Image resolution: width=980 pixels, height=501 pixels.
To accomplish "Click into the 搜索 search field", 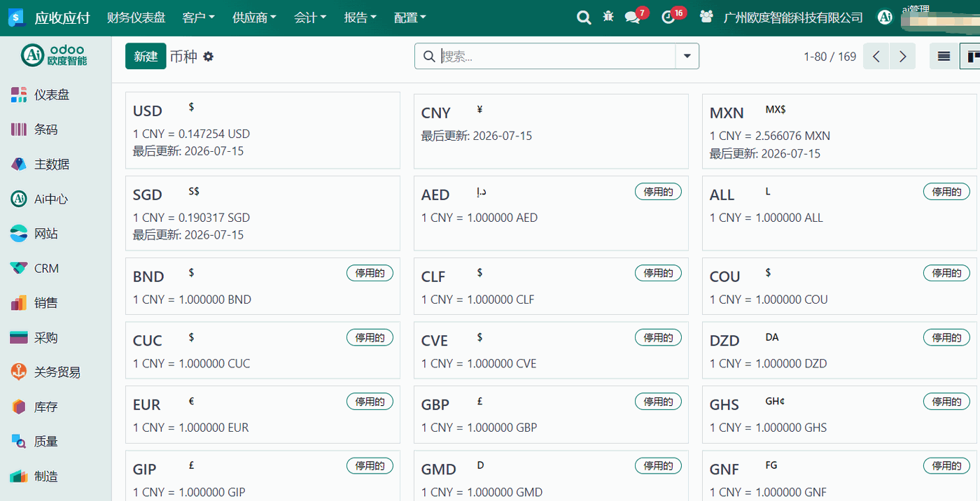I will point(555,56).
